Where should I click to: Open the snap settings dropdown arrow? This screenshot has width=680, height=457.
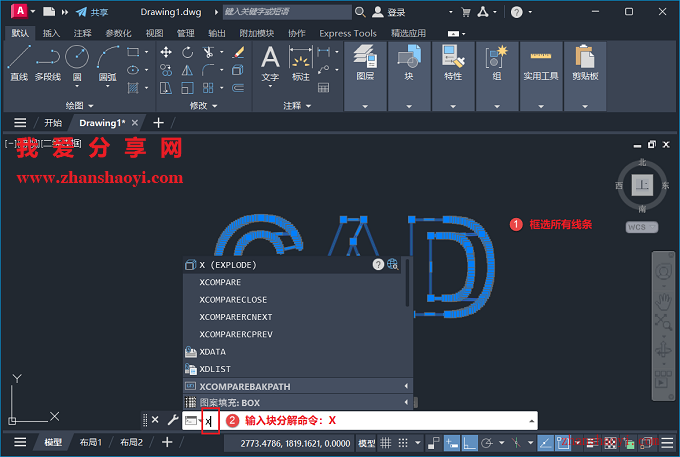[418, 443]
